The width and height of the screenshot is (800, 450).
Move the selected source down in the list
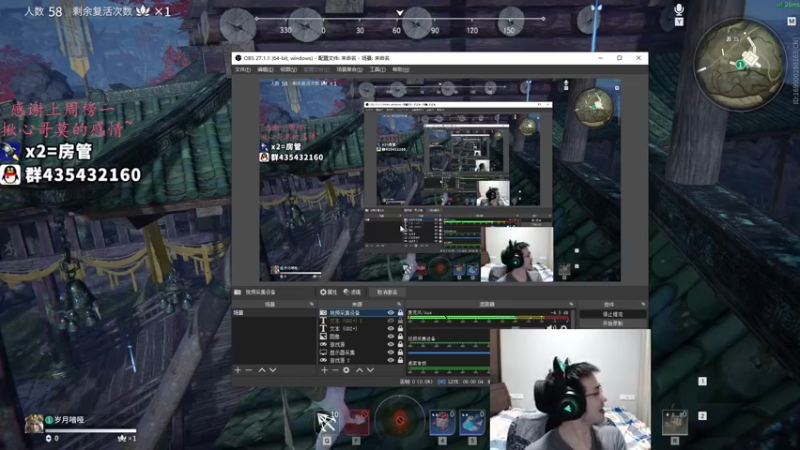[x=370, y=370]
